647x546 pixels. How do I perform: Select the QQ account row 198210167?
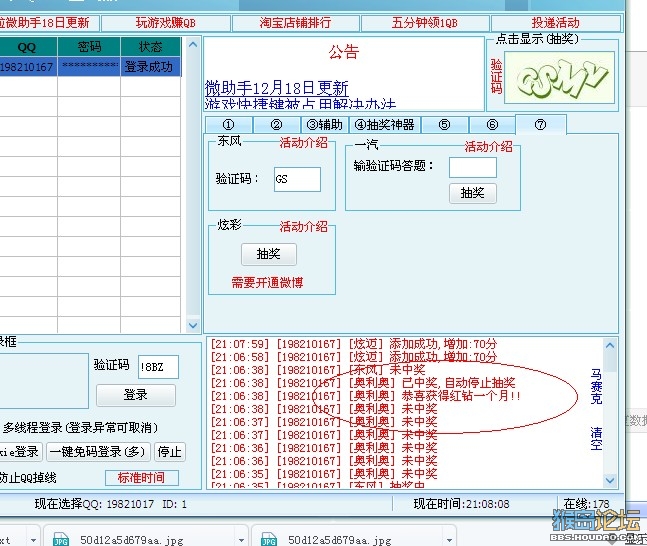tap(90, 66)
